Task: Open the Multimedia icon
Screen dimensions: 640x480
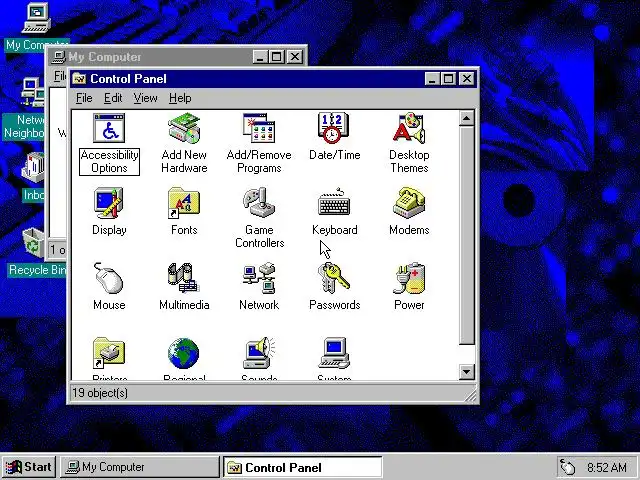Action: click(184, 278)
